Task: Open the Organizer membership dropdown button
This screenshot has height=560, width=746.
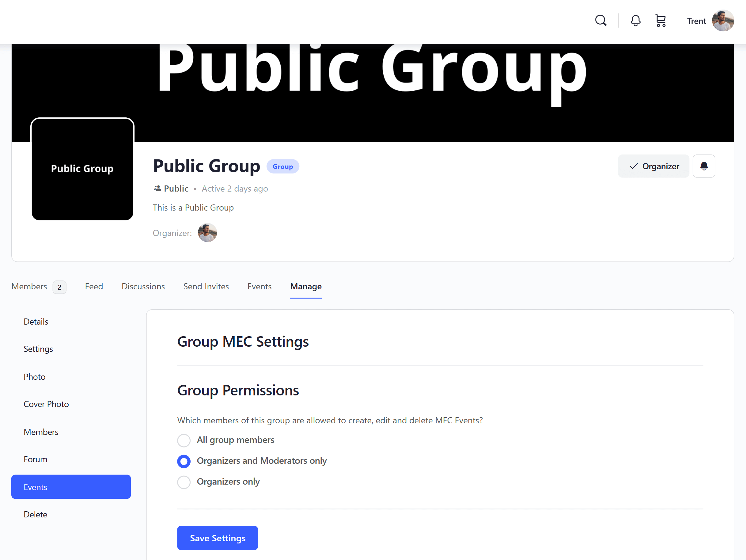Action: pyautogui.click(x=653, y=166)
